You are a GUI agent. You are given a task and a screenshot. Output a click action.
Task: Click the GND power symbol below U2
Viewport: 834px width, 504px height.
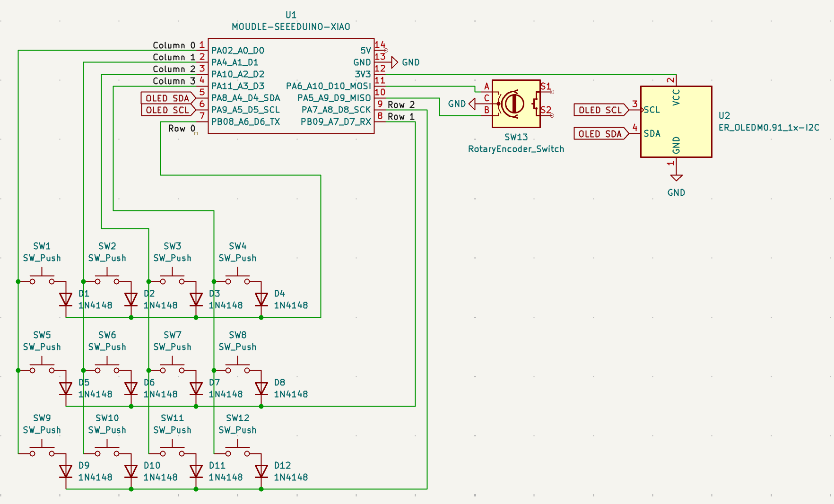pos(676,178)
